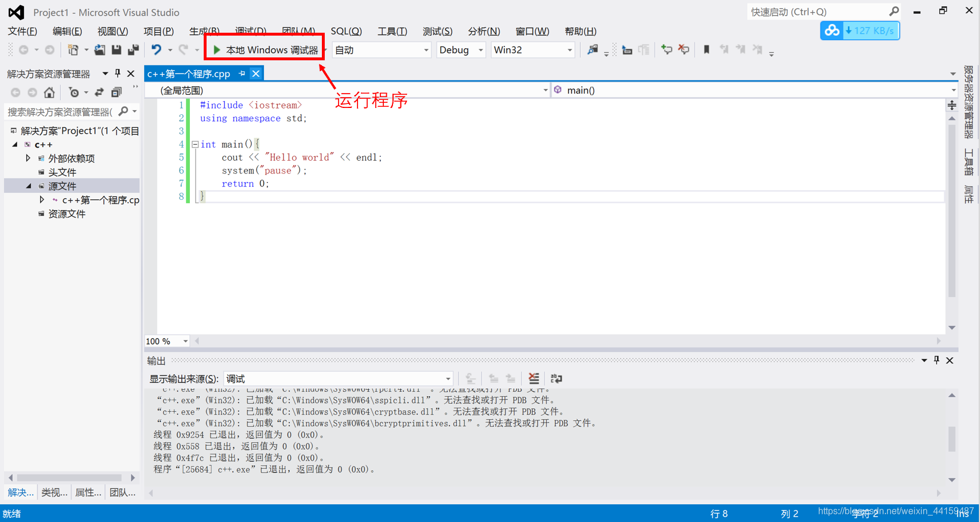This screenshot has width=980, height=522.
Task: Toggle word wrap in the output window
Action: 556,378
